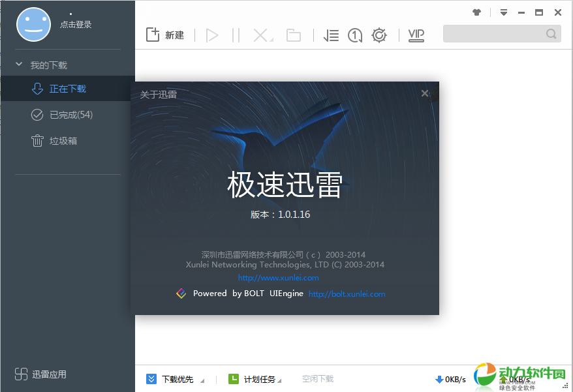Click the VIP toolbar icon

(416, 35)
